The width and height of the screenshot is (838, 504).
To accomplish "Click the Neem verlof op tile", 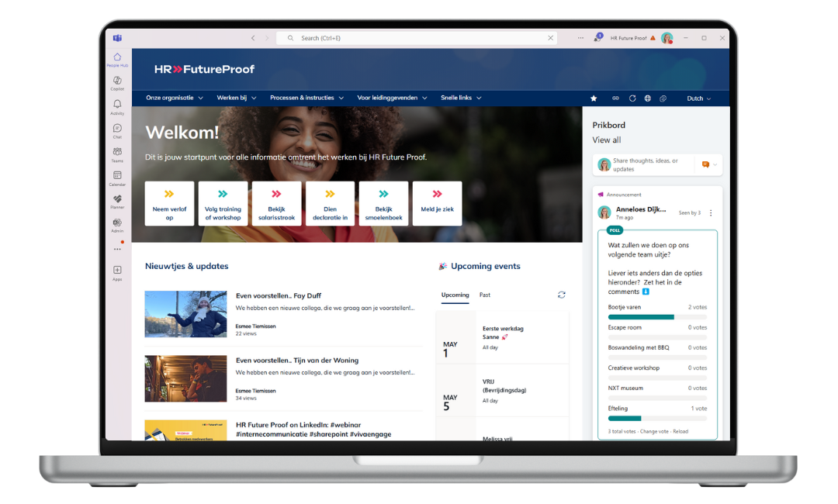I will [169, 204].
